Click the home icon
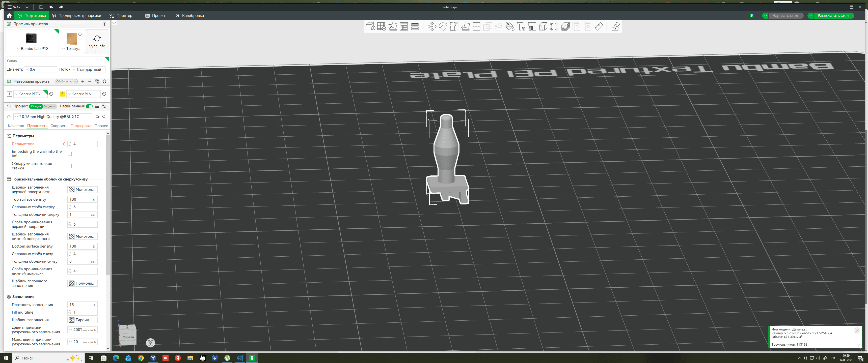The image size is (868, 363). (9, 15)
